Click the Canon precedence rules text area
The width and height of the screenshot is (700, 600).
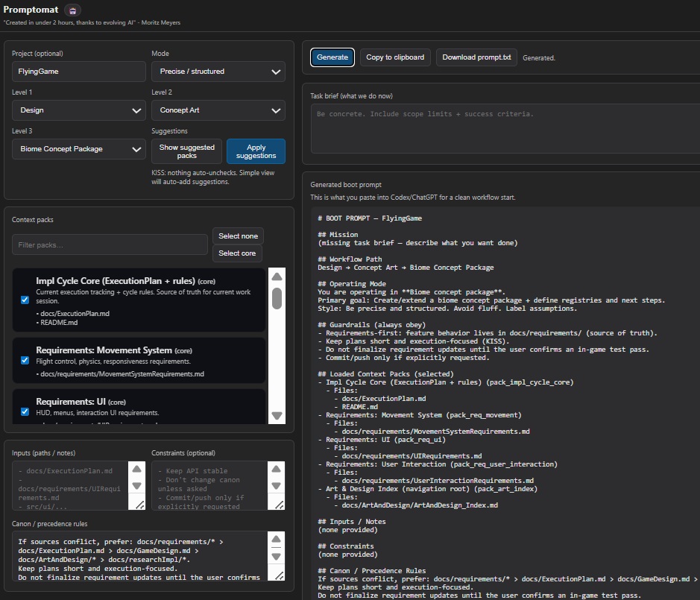tap(139, 556)
